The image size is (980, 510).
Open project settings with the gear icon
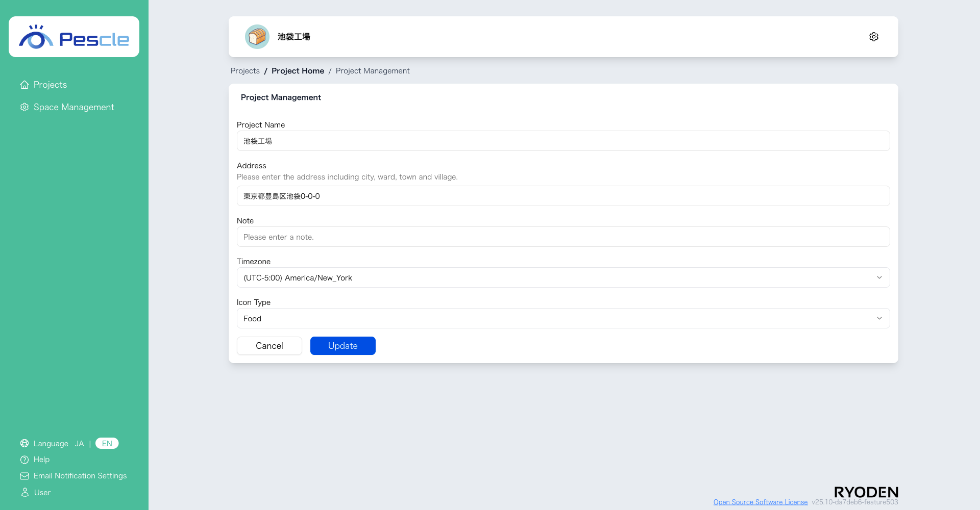873,36
